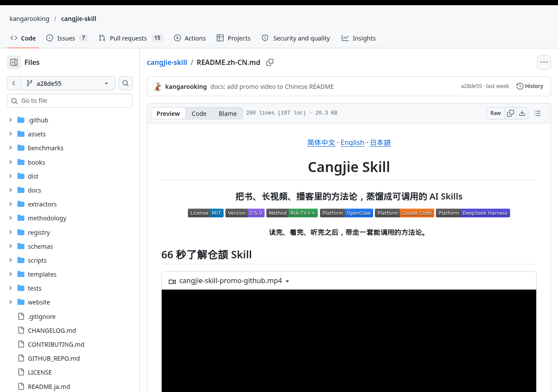Click the Version 2.5.0 badge
558x392 pixels.
pyautogui.click(x=245, y=213)
